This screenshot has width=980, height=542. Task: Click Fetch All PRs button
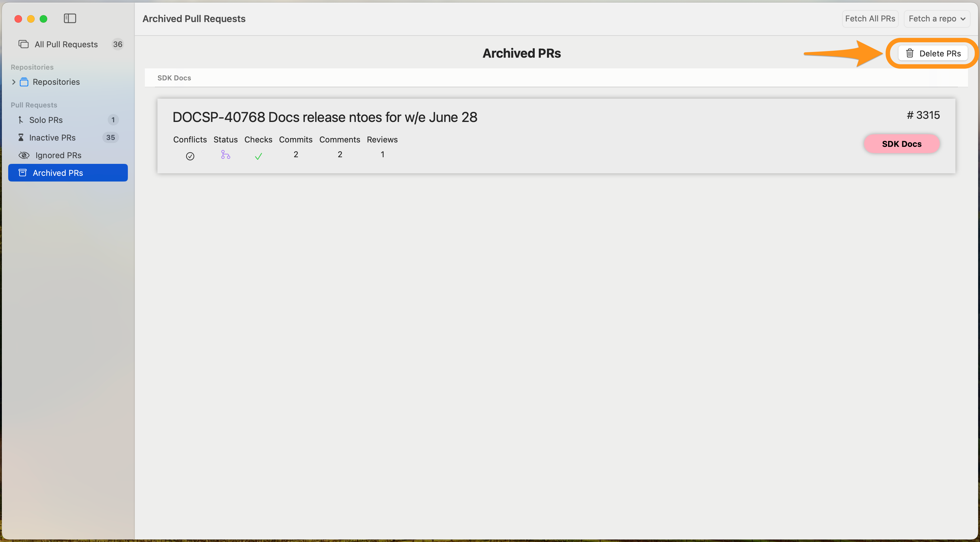(x=870, y=19)
